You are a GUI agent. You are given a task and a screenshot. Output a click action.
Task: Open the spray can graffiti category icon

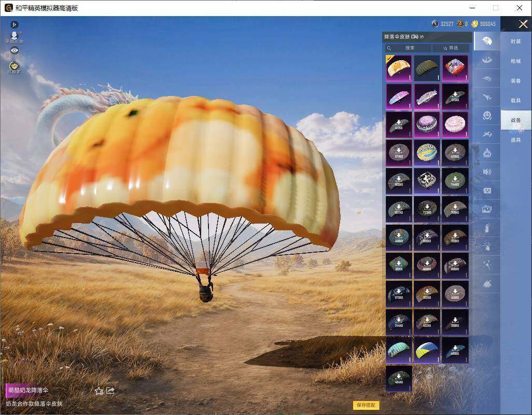(487, 228)
